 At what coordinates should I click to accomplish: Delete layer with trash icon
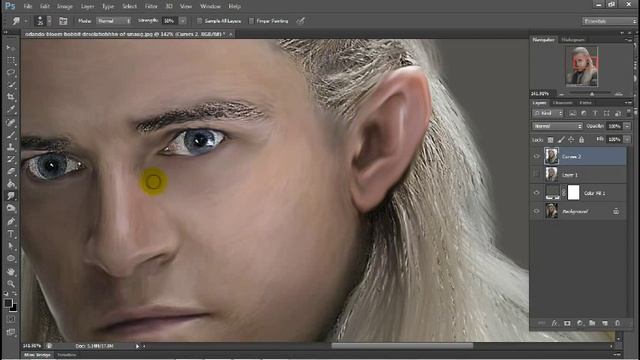pos(617,323)
